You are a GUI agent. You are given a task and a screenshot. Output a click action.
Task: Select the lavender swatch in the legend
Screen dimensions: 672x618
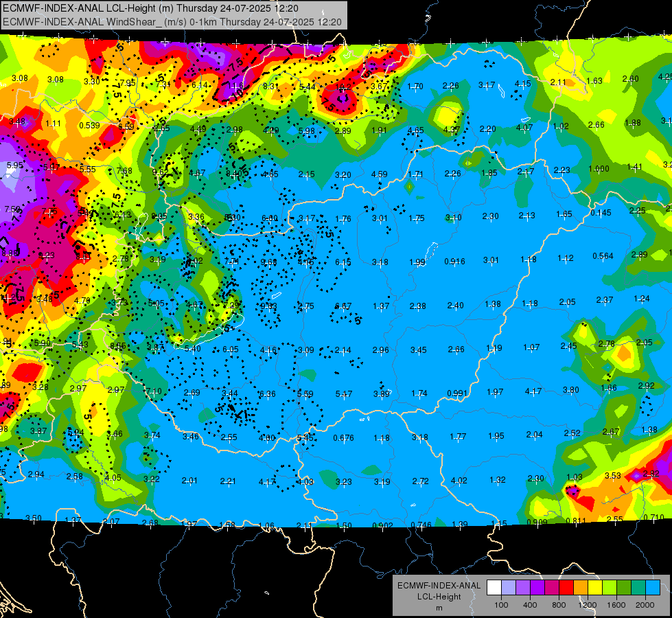(x=509, y=588)
